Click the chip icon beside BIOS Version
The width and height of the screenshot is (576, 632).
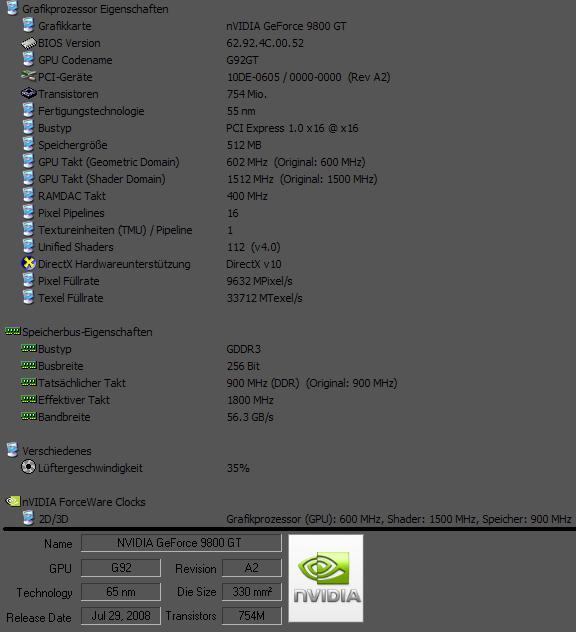click(x=29, y=43)
